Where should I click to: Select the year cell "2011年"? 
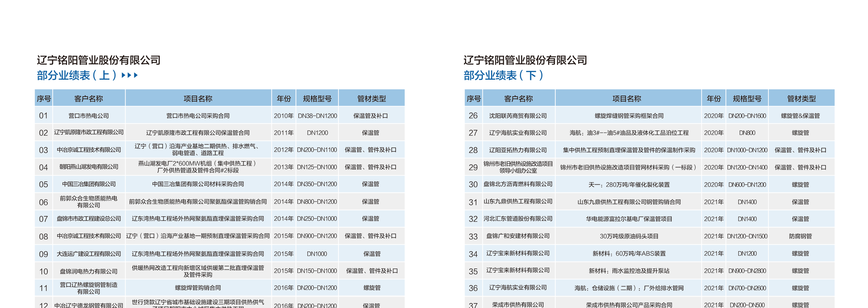coord(283,133)
